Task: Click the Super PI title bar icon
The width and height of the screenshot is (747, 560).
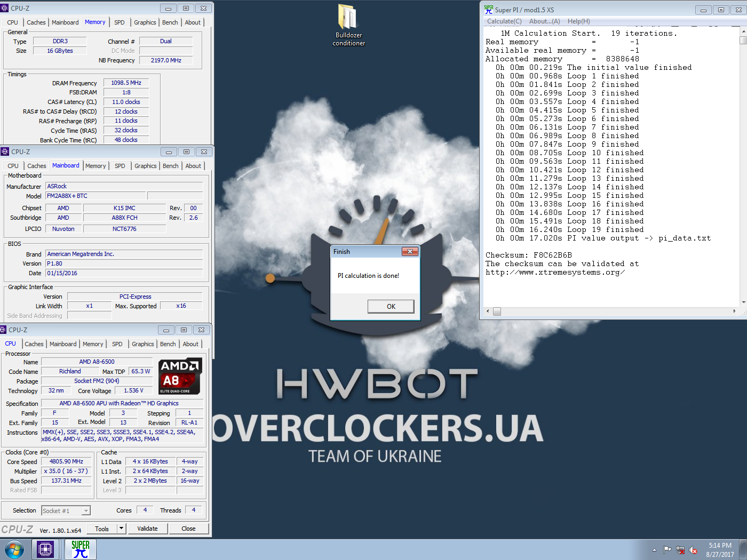Action: tap(488, 10)
